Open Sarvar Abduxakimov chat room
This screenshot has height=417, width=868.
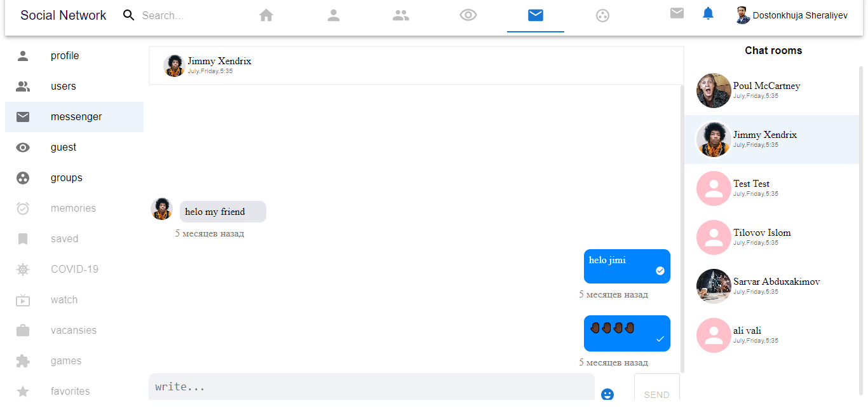[771, 286]
